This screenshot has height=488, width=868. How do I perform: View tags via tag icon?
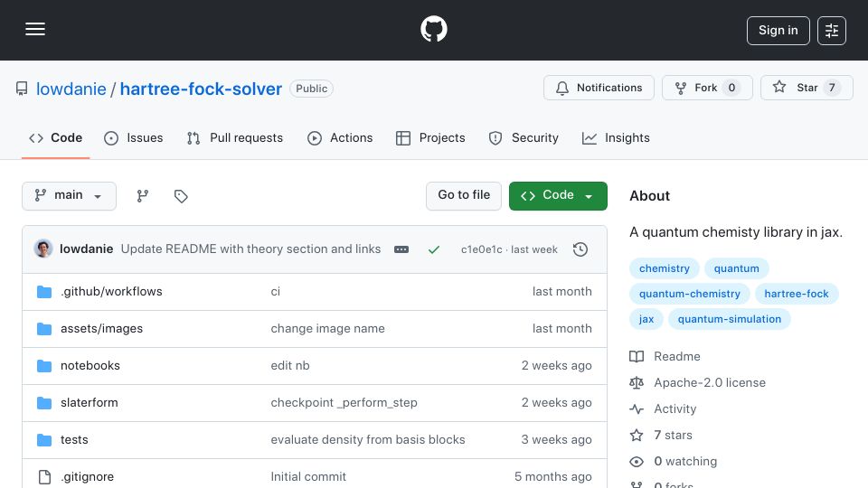click(181, 196)
